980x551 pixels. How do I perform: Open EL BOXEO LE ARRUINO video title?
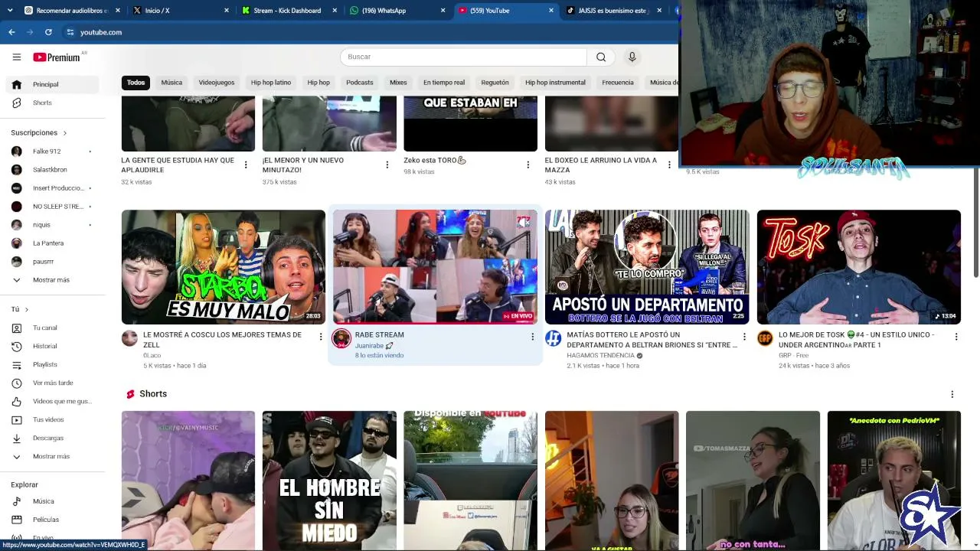pyautogui.click(x=601, y=165)
